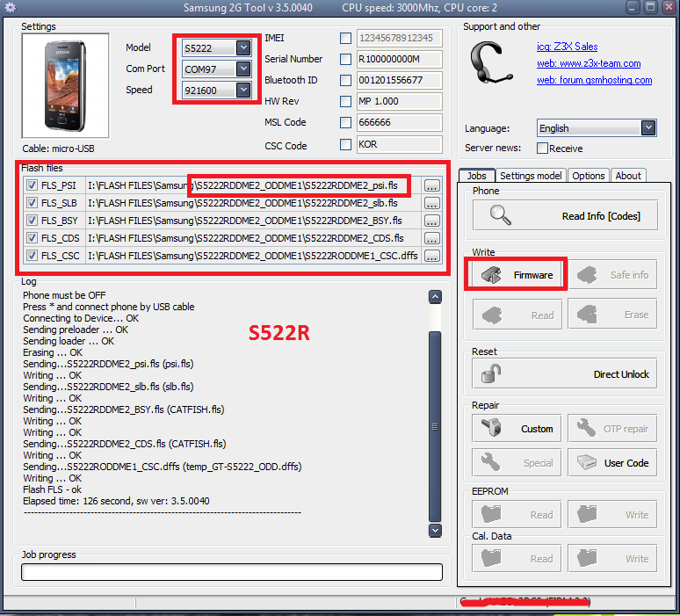Open the Language dropdown
This screenshot has width=680, height=616.
pyautogui.click(x=648, y=128)
